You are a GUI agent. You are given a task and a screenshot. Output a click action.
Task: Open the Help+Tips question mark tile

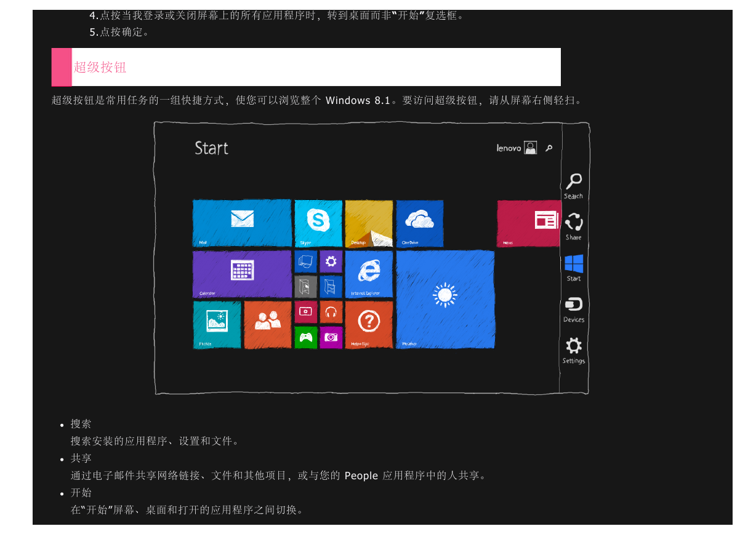click(x=369, y=325)
